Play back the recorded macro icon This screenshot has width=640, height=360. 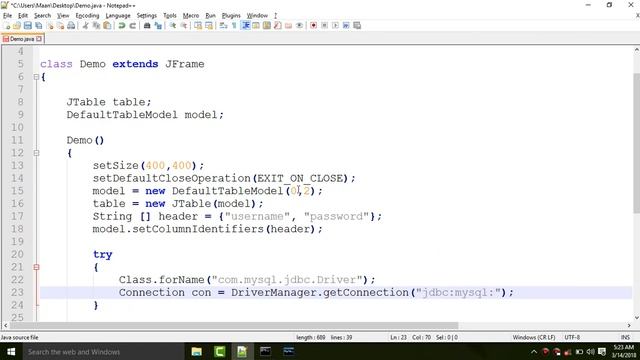[x=335, y=26]
